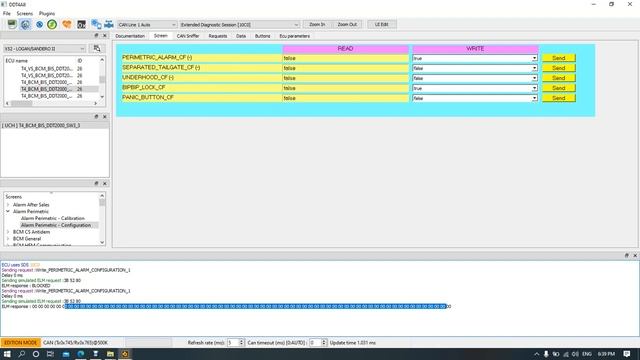Open the X52 LOGAN/SANDERO II vehicle dropdown

pos(44,49)
